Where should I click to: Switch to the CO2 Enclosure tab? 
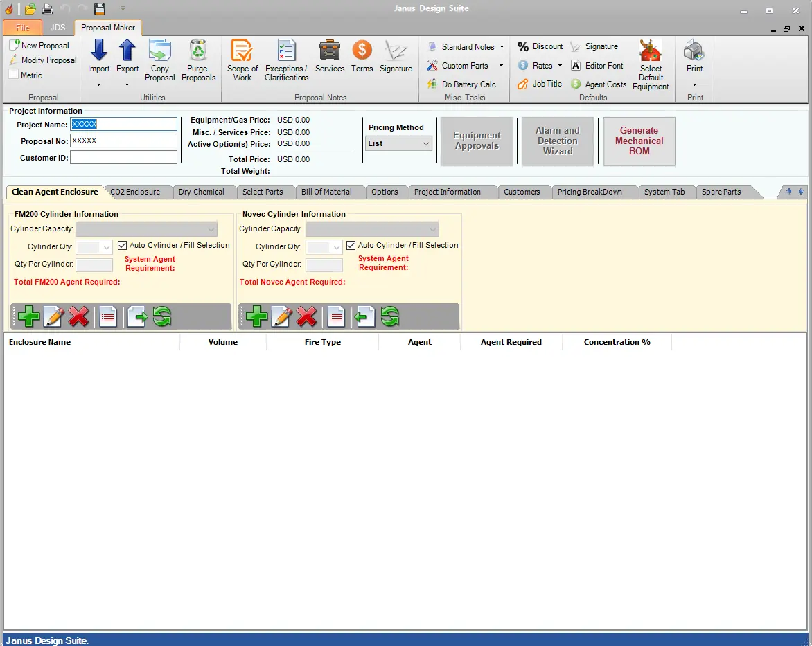pos(135,192)
